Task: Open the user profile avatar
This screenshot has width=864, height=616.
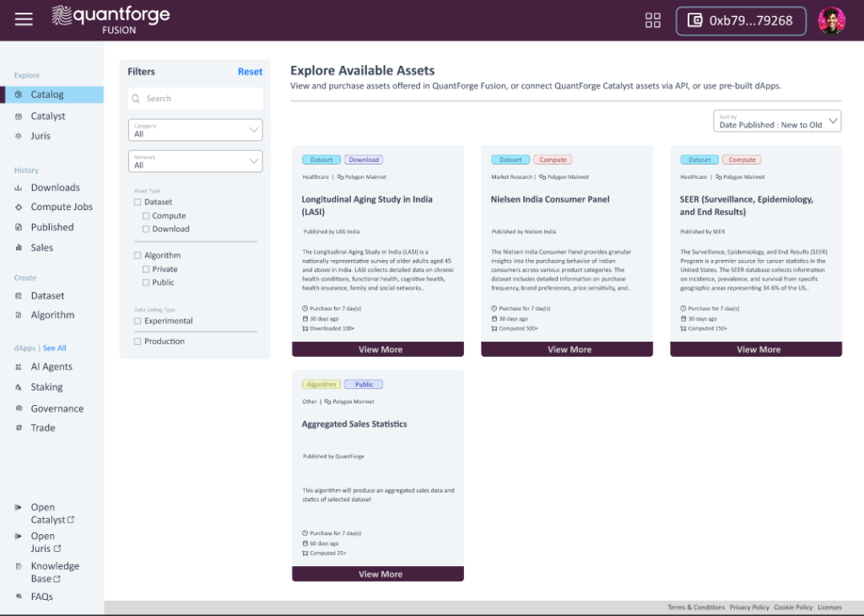Action: (x=831, y=21)
